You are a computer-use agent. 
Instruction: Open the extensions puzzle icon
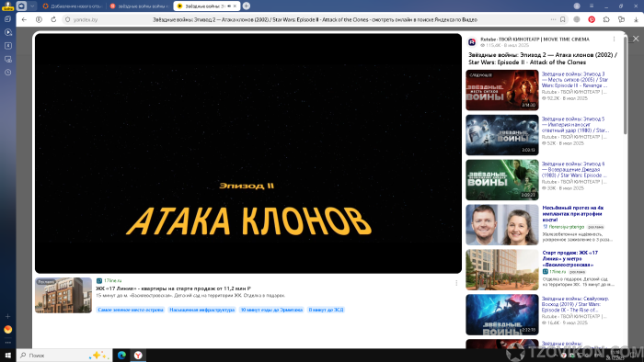(606, 19)
